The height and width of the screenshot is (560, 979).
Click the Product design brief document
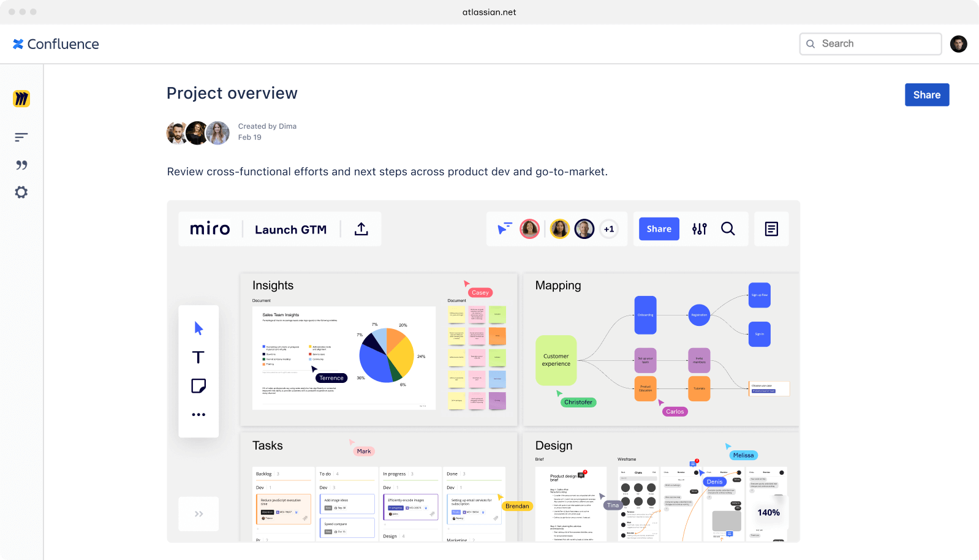[x=571, y=505]
